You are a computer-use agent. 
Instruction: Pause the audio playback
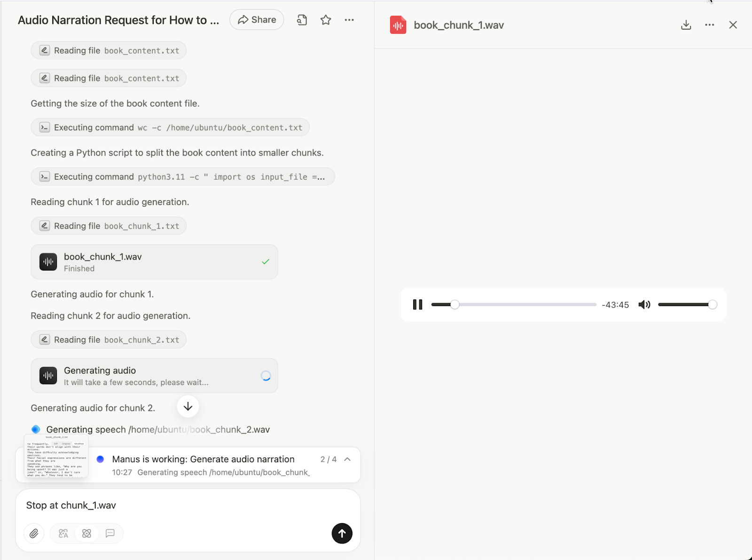[x=417, y=305]
